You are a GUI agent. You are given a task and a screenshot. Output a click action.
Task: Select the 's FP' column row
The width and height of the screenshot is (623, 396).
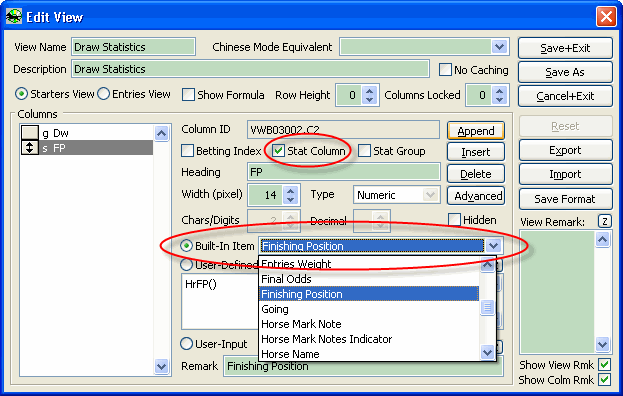[x=87, y=148]
